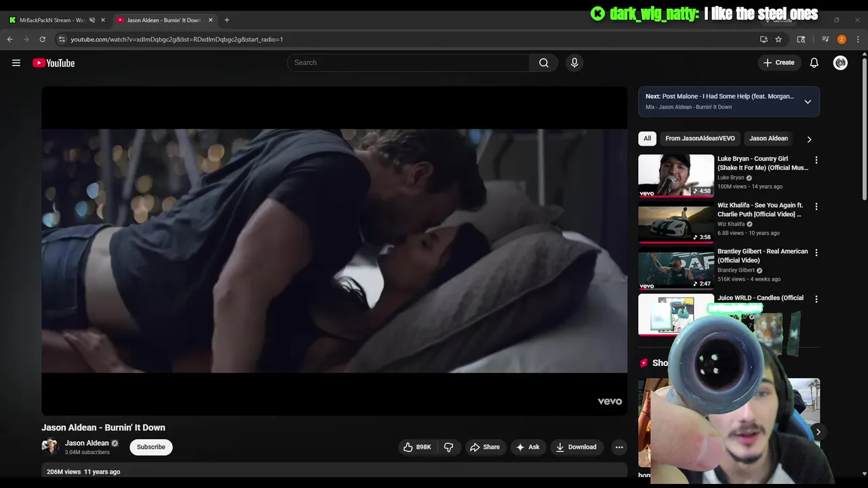Expand the Next up mix playlist
The image size is (868, 488).
tap(808, 102)
